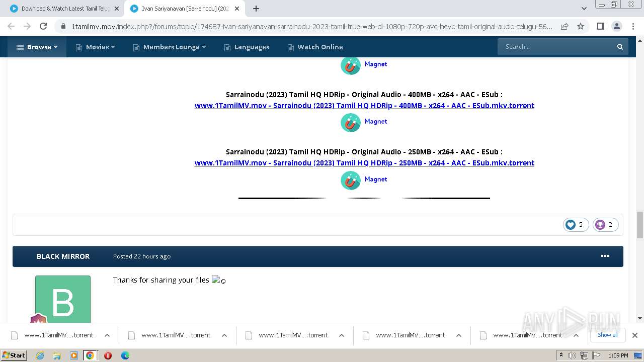Reload the page with the refresh icon
Viewport: 644px width, 362px height.
(x=43, y=26)
